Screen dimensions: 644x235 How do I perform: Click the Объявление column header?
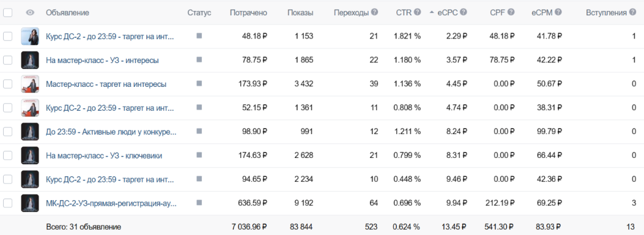point(67,13)
